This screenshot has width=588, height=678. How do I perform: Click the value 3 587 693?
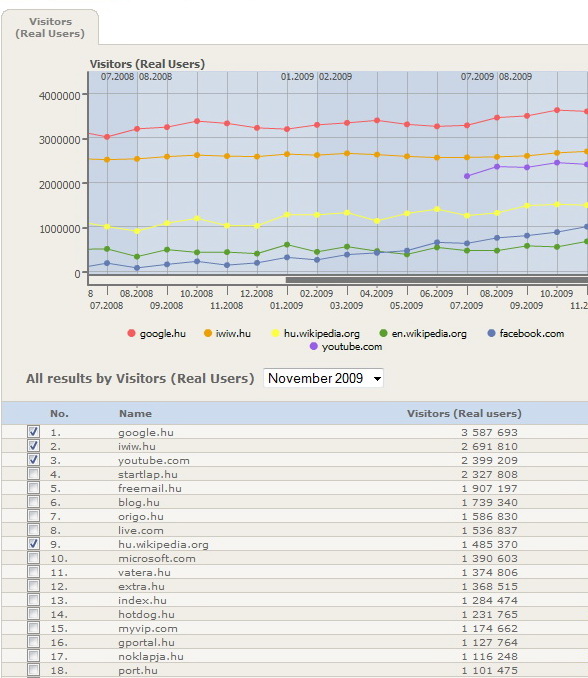(489, 432)
